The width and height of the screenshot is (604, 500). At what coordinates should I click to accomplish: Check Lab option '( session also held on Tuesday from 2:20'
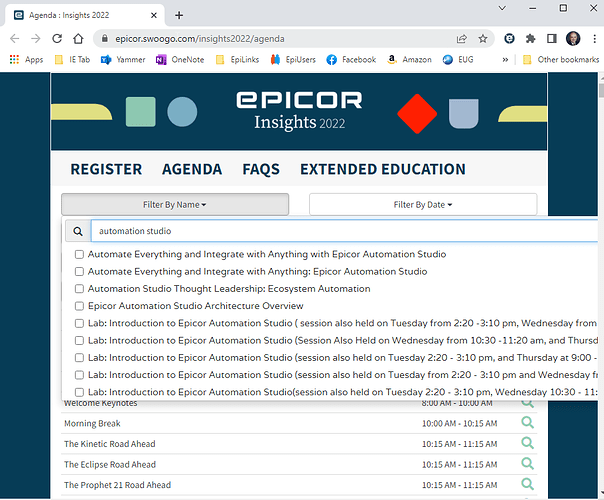click(79, 323)
